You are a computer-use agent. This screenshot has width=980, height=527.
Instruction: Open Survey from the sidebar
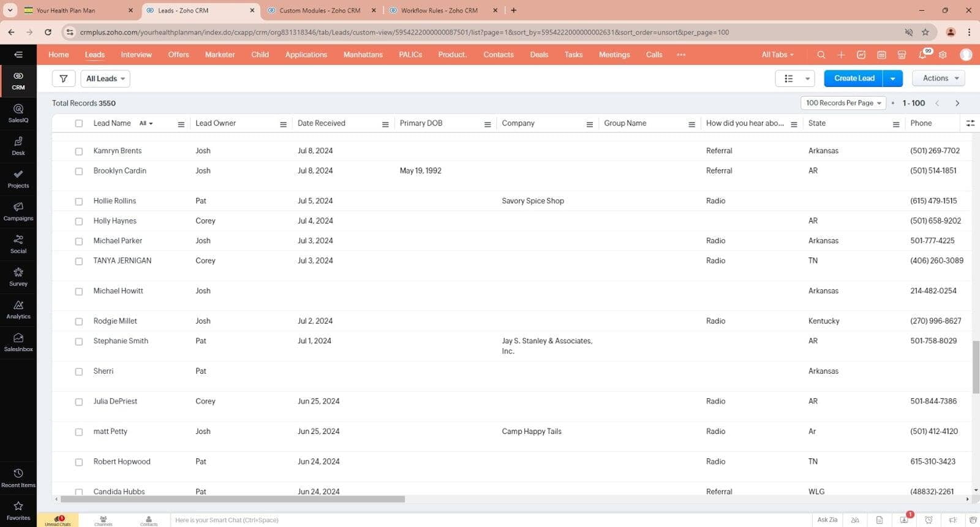click(18, 277)
